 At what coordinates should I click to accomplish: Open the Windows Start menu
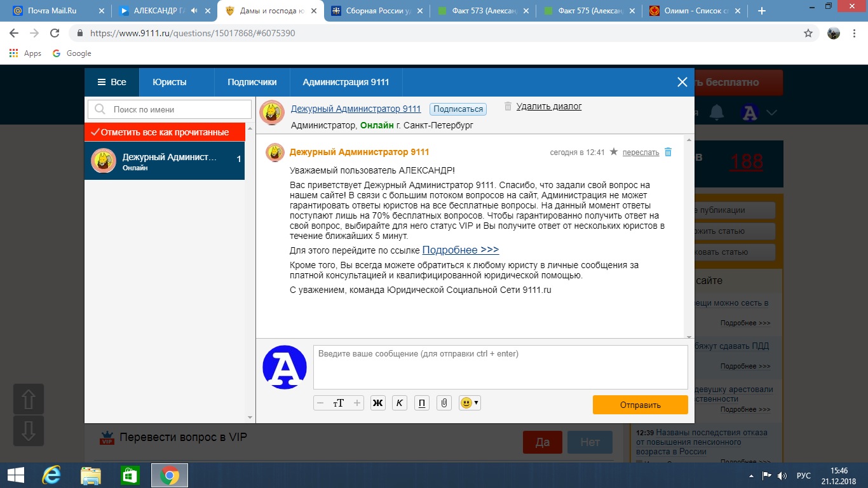coord(15,475)
